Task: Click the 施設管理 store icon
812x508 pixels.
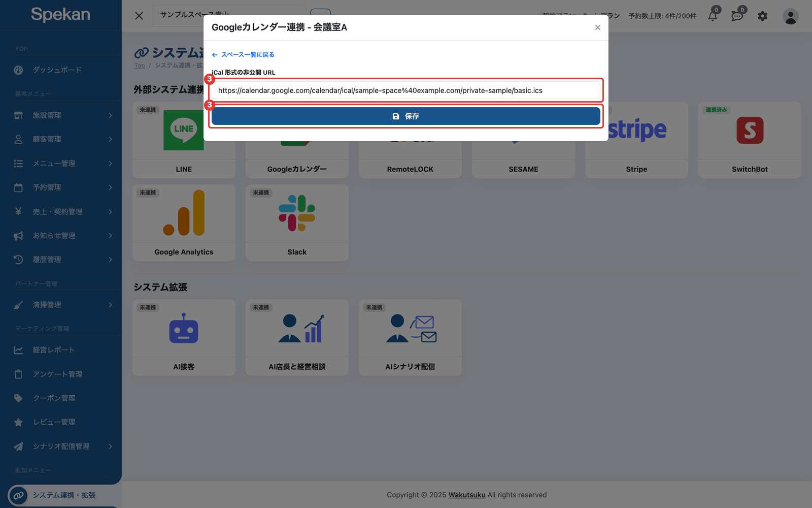Action: tap(18, 115)
